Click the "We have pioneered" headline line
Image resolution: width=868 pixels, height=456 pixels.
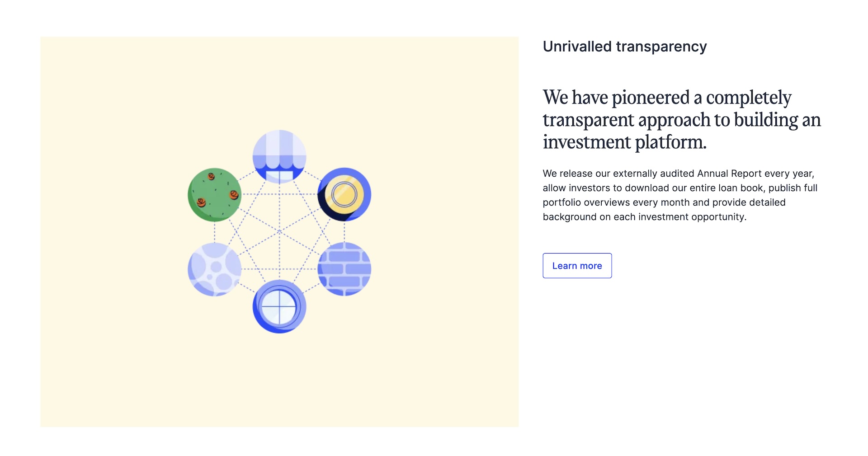pos(667,98)
